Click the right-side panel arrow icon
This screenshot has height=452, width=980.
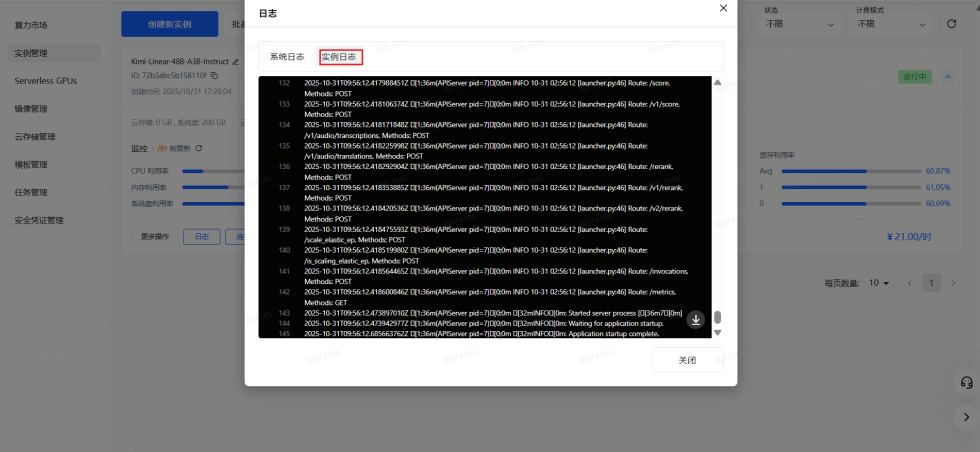(x=966, y=417)
